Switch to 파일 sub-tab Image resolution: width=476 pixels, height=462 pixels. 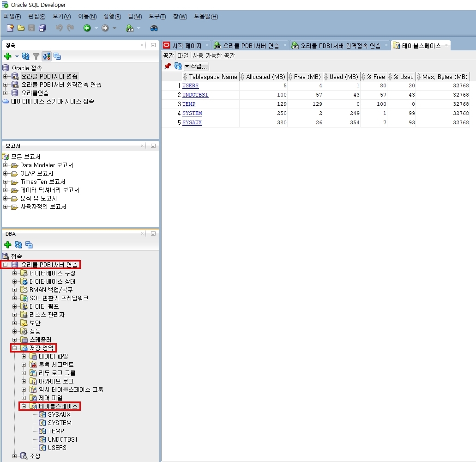coord(183,55)
